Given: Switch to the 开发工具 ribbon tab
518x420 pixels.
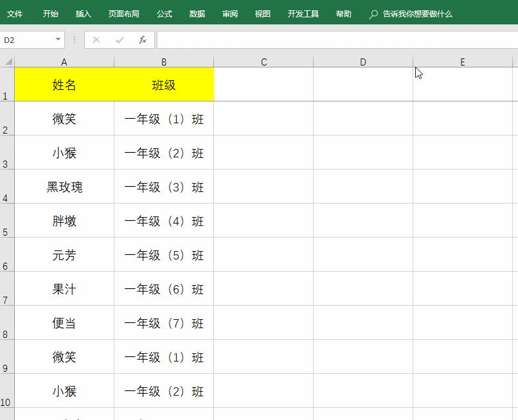Looking at the screenshot, I should click(x=303, y=14).
